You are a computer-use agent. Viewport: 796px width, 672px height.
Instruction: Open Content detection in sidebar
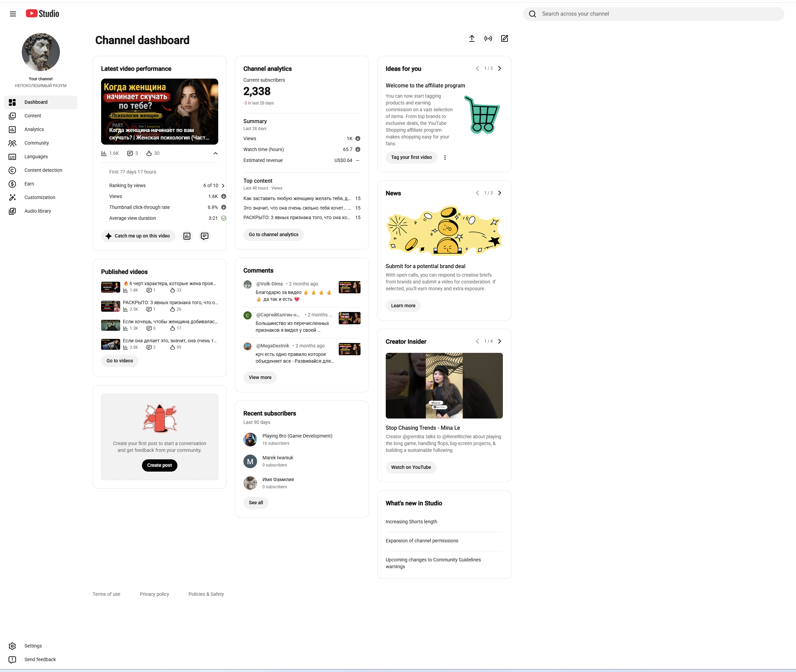41,170
